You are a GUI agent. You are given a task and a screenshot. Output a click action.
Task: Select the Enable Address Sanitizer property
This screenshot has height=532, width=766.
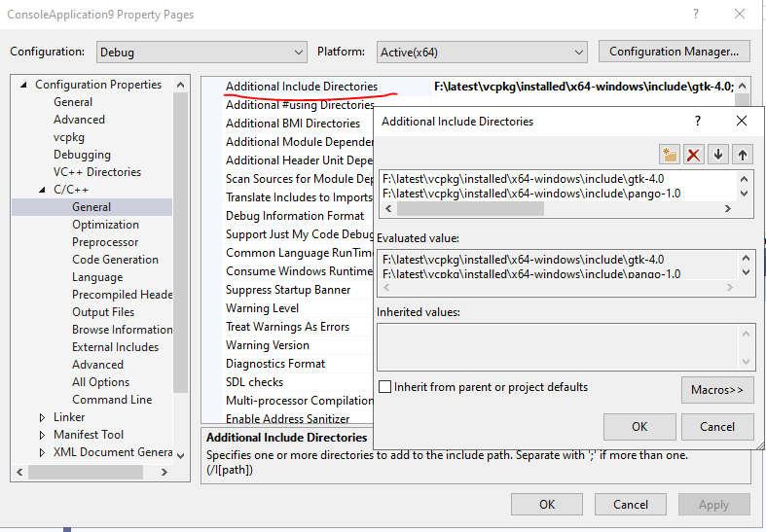pyautogui.click(x=287, y=419)
